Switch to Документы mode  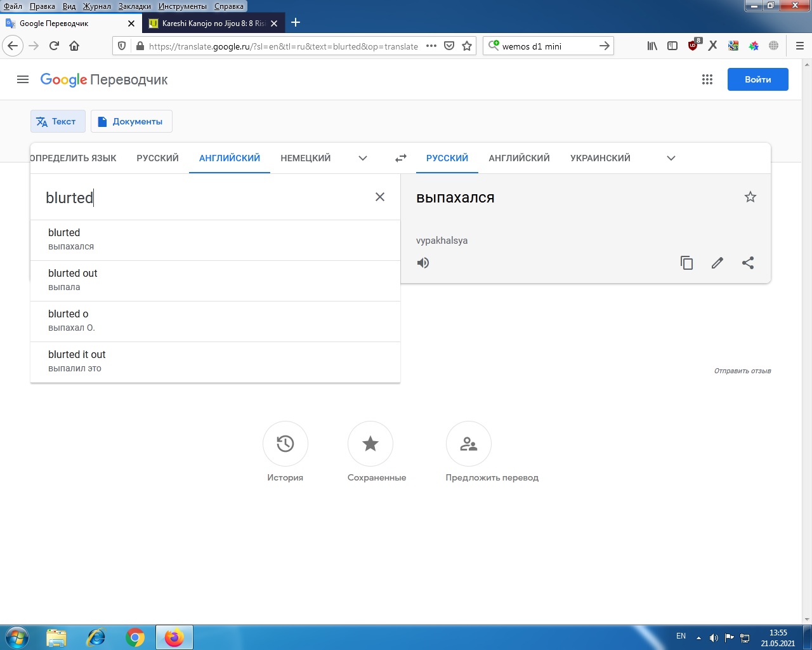tap(131, 121)
